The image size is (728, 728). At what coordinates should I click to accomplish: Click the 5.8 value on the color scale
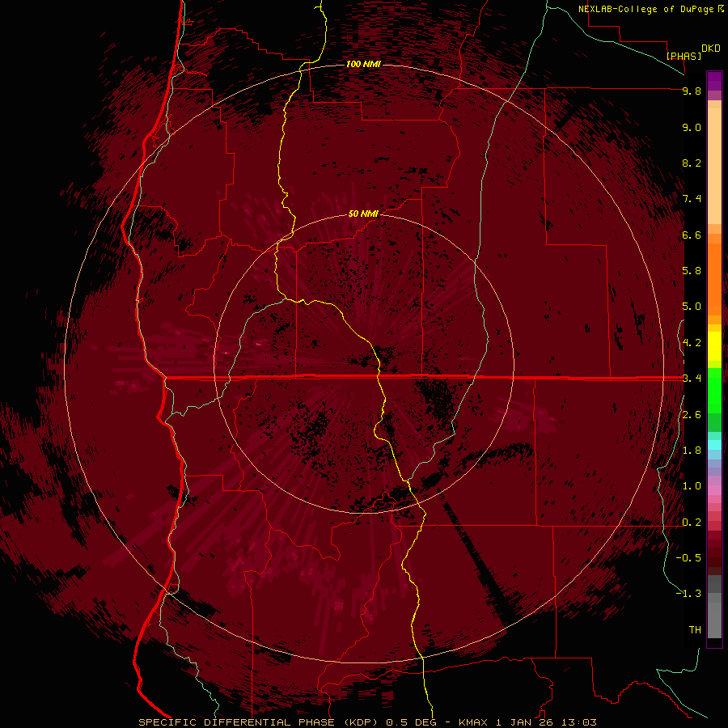(x=692, y=271)
